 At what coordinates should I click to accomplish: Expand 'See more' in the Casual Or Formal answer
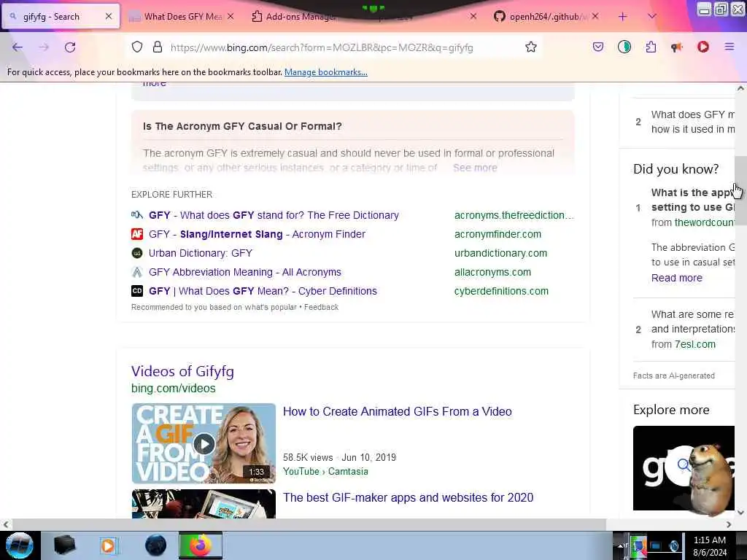click(475, 168)
